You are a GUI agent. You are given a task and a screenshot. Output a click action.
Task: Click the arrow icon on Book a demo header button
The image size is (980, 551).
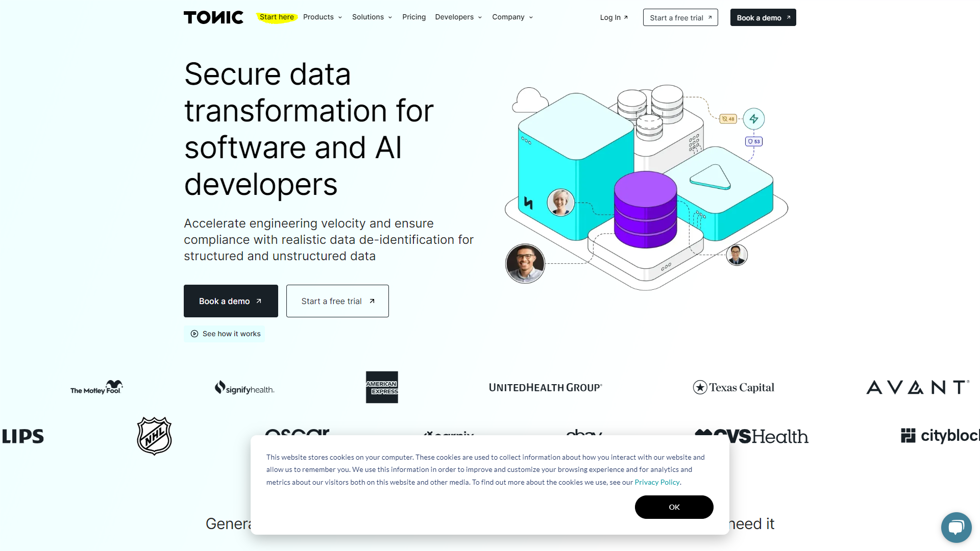tap(788, 17)
